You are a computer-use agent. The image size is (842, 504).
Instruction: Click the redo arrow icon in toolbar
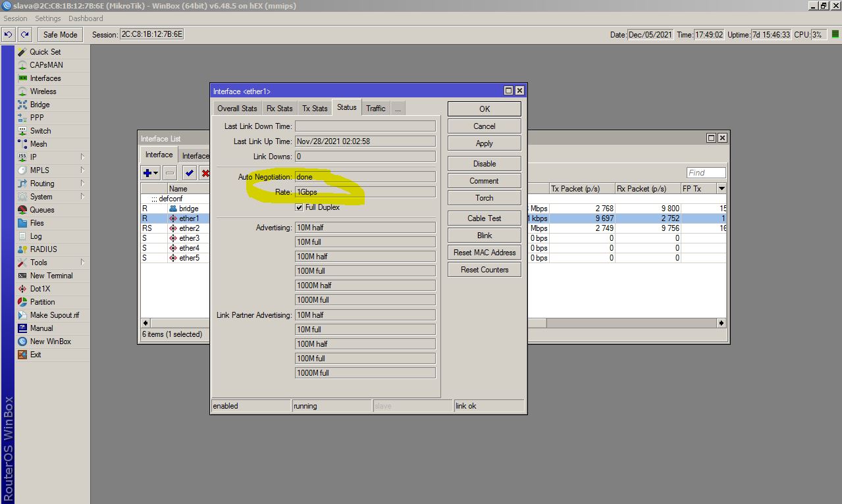click(x=24, y=34)
